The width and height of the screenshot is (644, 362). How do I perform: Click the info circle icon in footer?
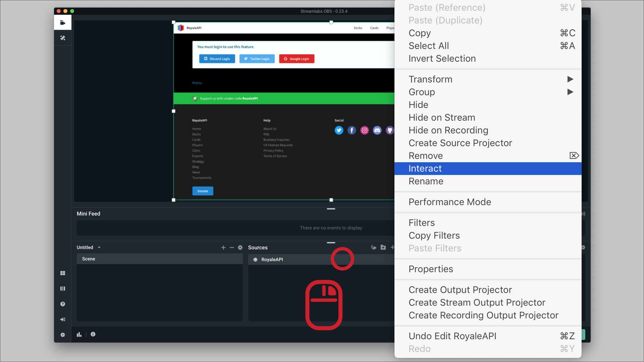tap(93, 334)
